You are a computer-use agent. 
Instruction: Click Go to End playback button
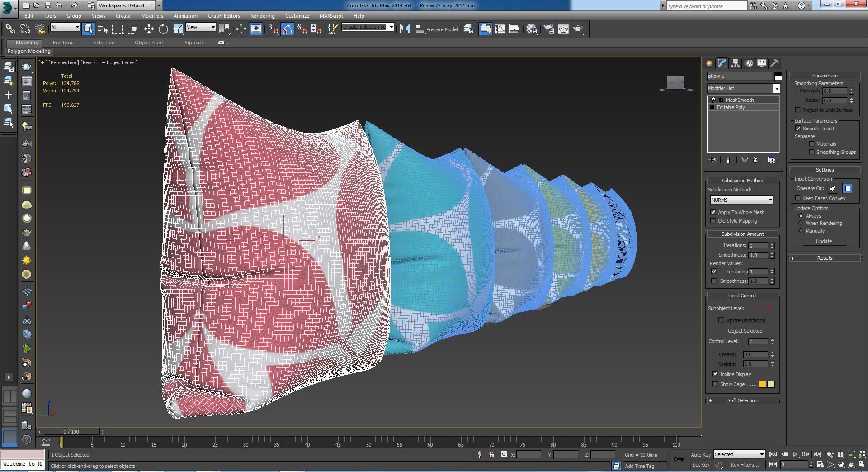(x=817, y=454)
